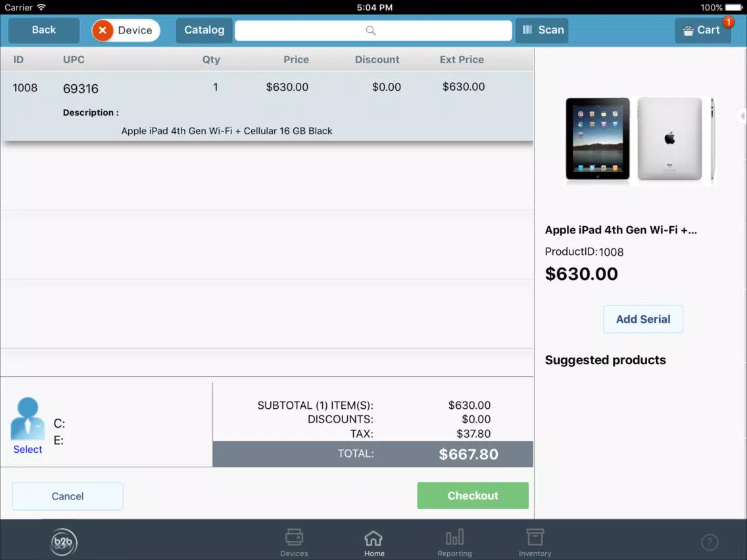
Task: Tap the side panel collapse arrow
Action: (742, 116)
